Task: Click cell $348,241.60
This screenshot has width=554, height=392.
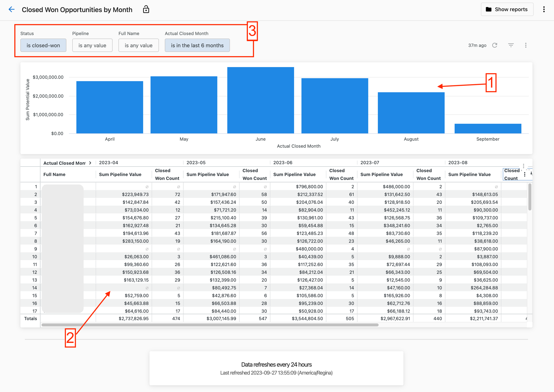Action: (397, 225)
